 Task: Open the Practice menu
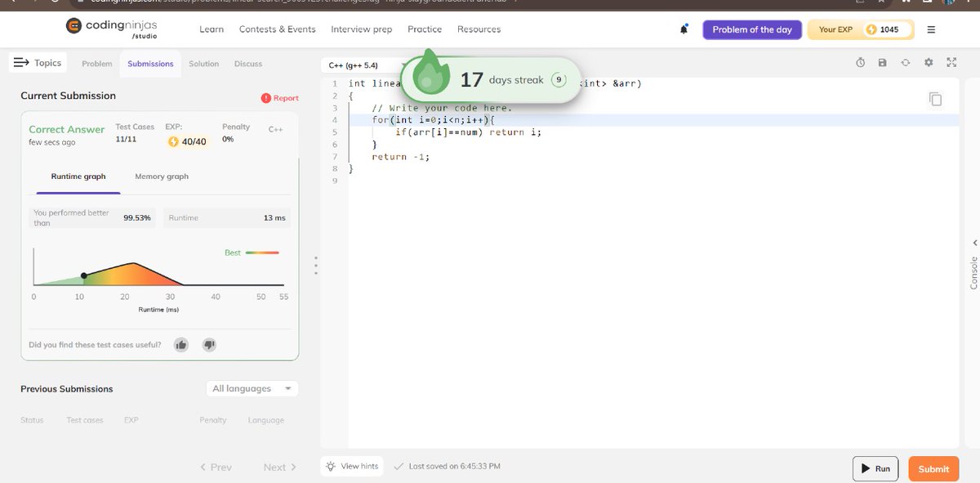coord(424,29)
